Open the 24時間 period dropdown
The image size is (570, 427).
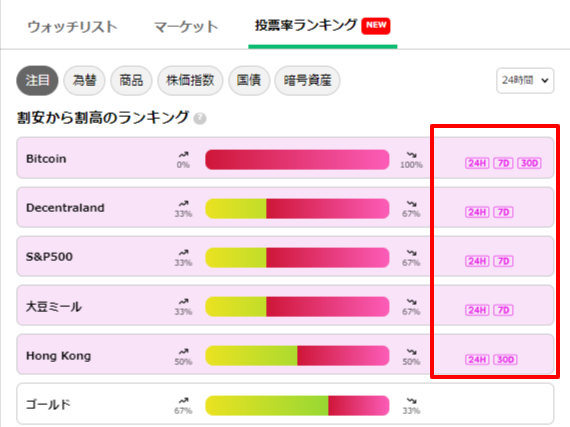(x=525, y=80)
